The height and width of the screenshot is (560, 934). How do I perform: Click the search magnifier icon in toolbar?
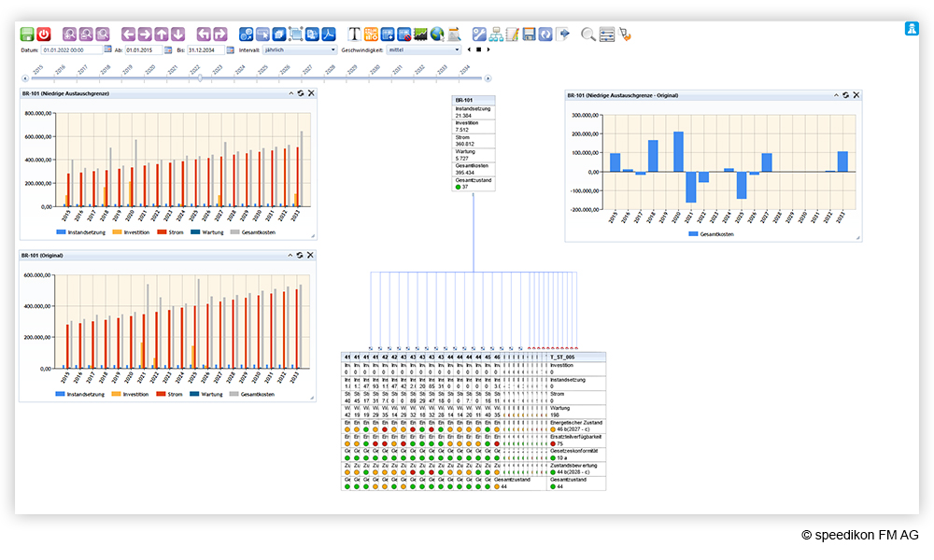[x=587, y=35]
